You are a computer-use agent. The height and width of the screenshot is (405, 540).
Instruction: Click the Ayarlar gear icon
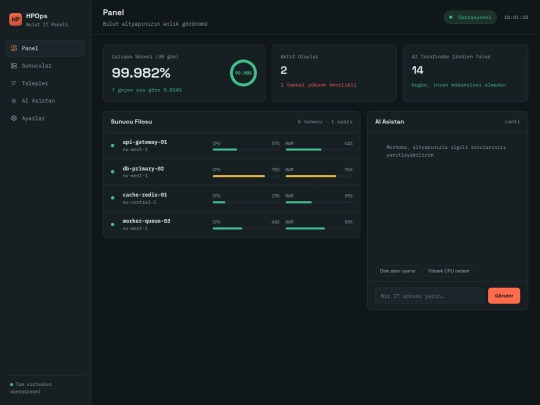tap(14, 118)
